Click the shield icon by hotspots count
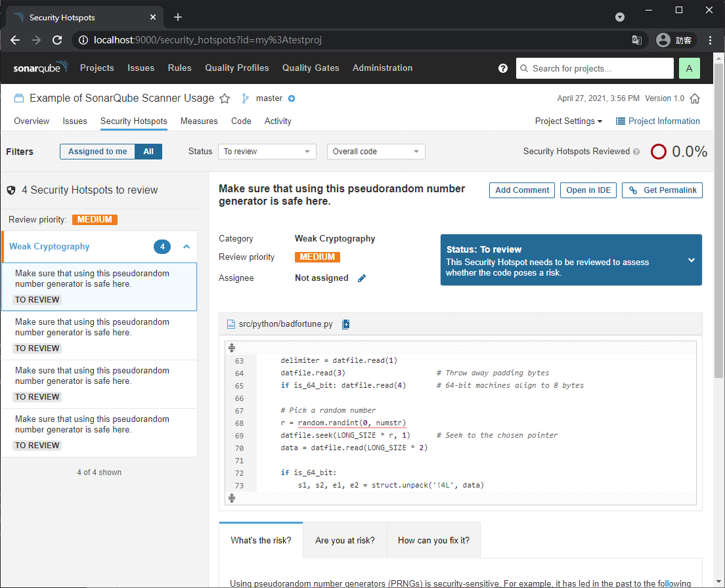 (11, 190)
